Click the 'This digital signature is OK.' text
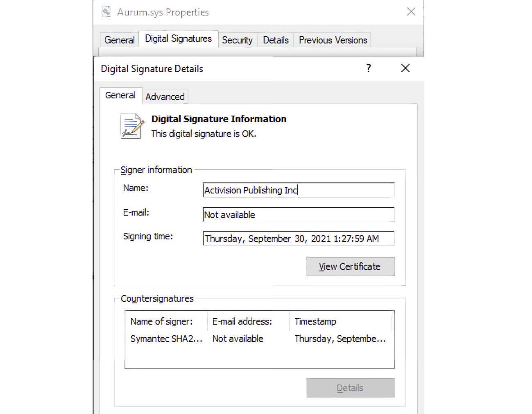The image size is (532, 414). 204,134
